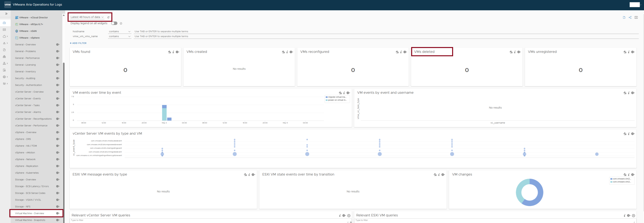The height and width of the screenshot is (223, 644).
Task: Open the Storage - SCSI Sense Codes dashboard
Action: (x=30, y=193)
